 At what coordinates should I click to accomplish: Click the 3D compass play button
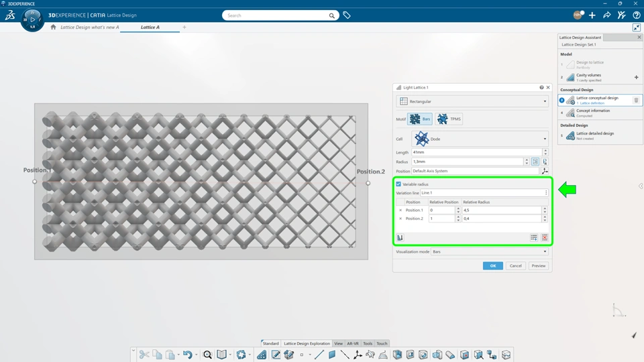pos(32,19)
